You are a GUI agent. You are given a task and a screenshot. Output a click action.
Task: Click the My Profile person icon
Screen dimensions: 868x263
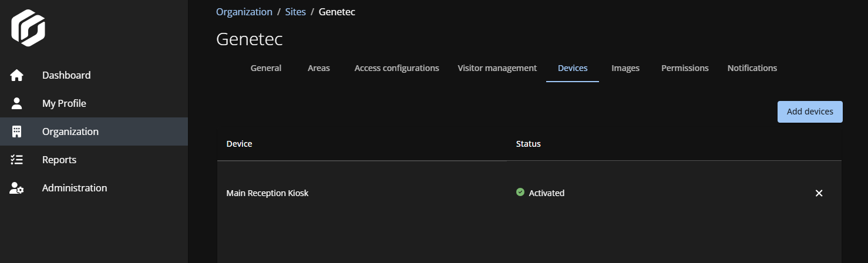coord(17,103)
